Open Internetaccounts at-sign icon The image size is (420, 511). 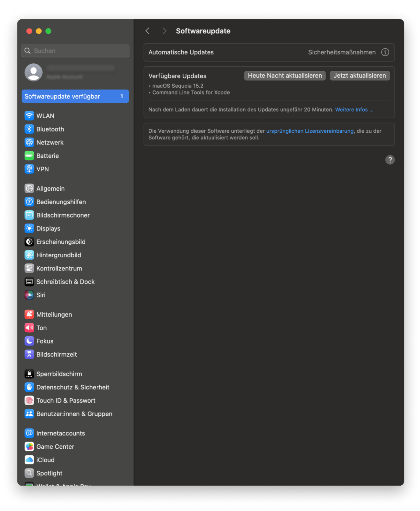pos(29,433)
